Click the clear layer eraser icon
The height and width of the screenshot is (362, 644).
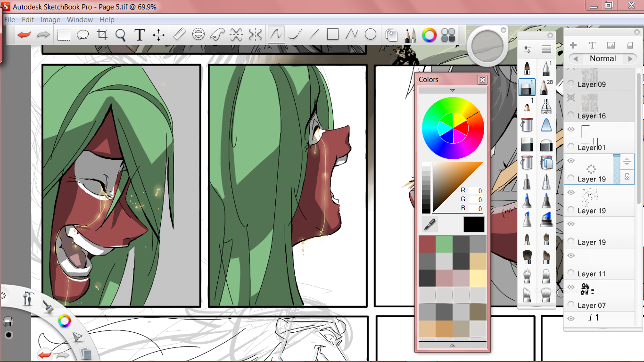(630, 45)
